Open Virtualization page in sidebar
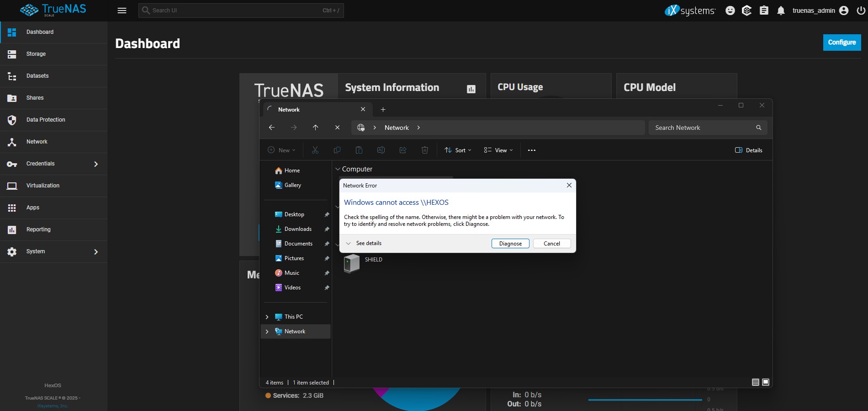 tap(53, 186)
